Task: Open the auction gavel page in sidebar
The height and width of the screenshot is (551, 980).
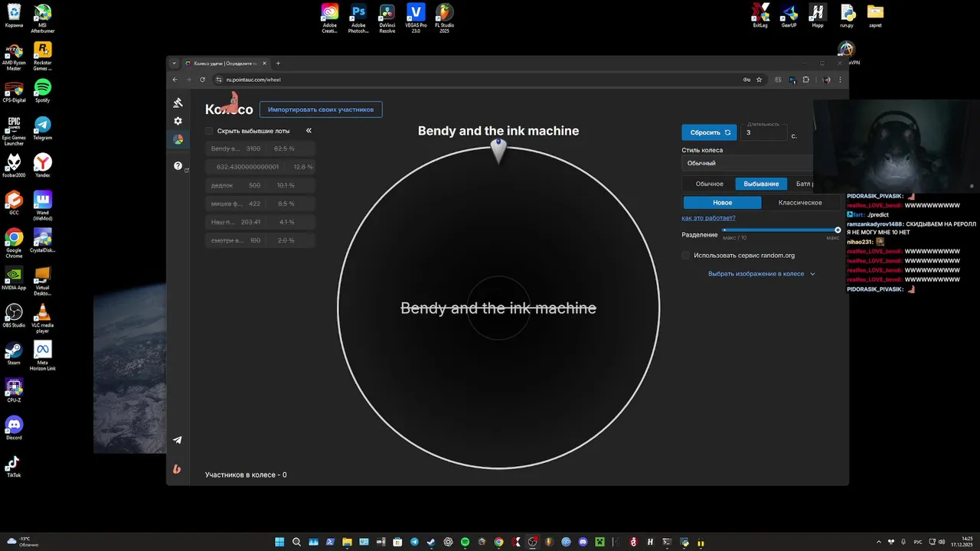Action: [178, 103]
